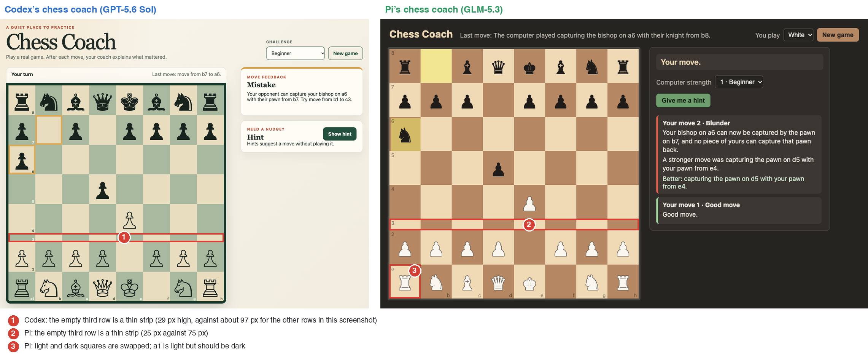Select the white queen on Codex's board
868x361 pixels.
tap(103, 288)
